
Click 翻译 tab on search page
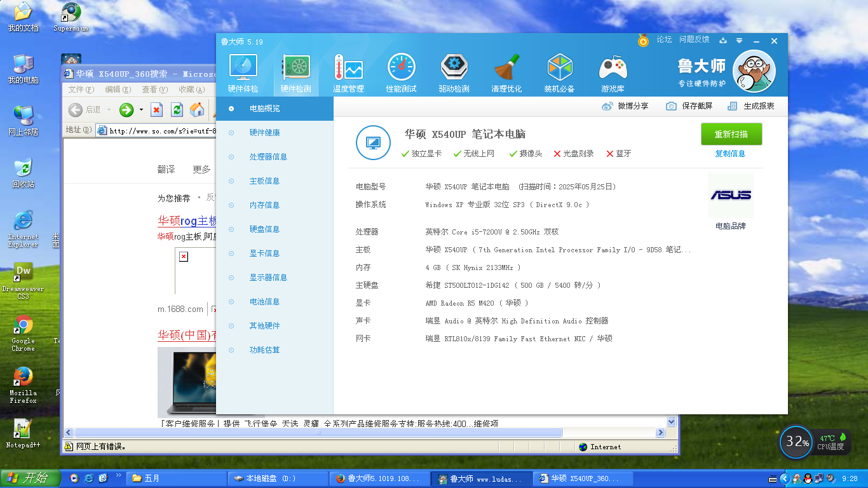pyautogui.click(x=166, y=170)
